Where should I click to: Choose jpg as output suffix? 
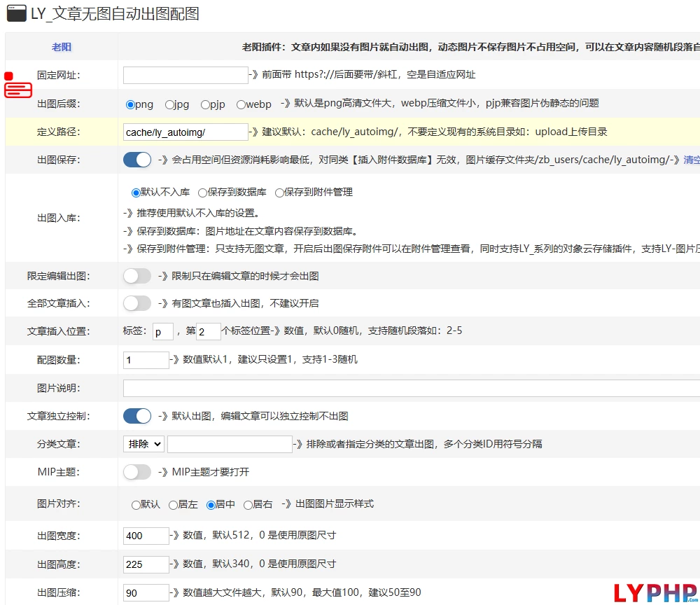[170, 104]
